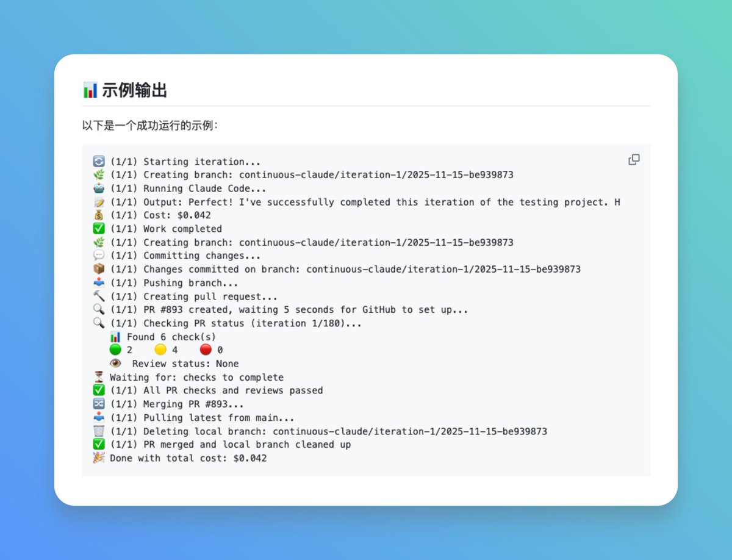This screenshot has width=732, height=560.
Task: Click the text Starting iteration...
Action: [x=202, y=162]
